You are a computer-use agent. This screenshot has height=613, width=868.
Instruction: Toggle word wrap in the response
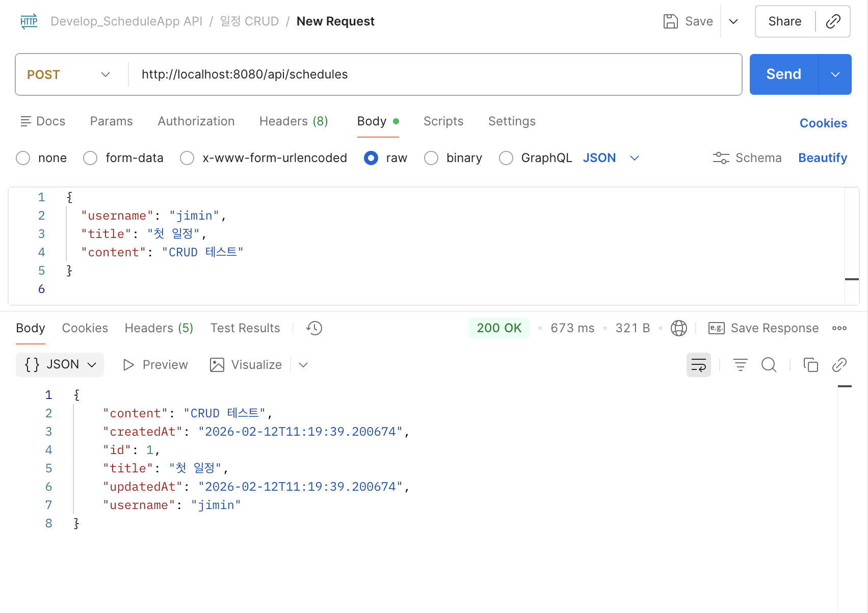[698, 365]
